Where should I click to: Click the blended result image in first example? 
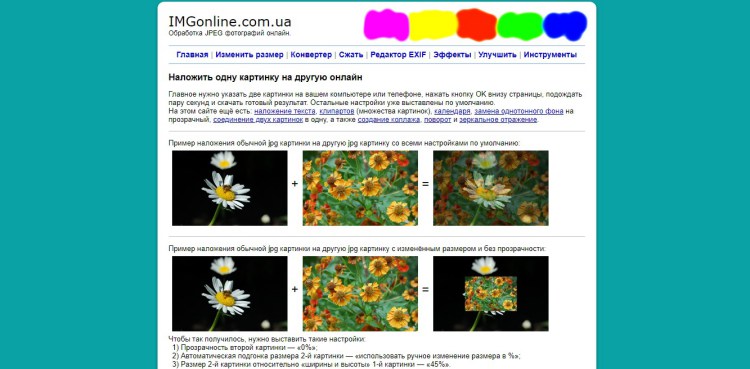[491, 188]
